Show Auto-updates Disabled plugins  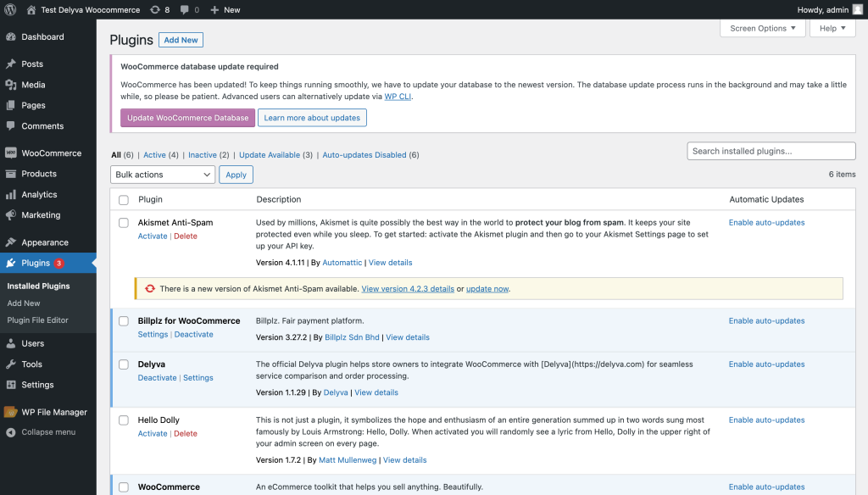(x=364, y=155)
